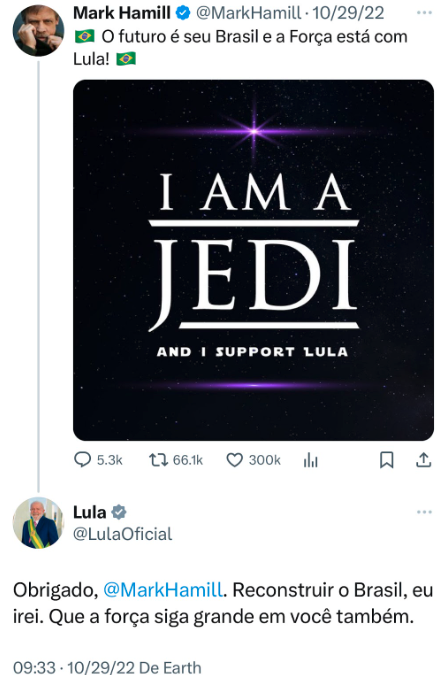Screen dimensions: 446x675
Task: Open Lula's profile avatar
Action: 38,523
